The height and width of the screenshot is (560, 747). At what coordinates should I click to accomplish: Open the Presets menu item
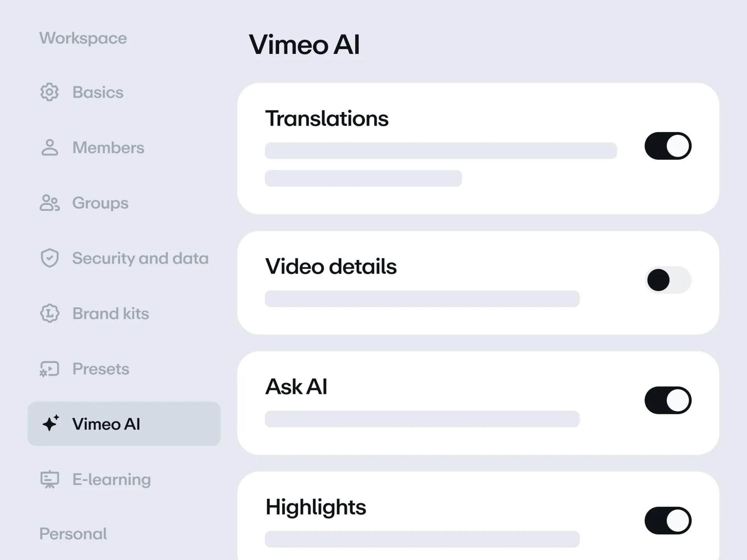[x=101, y=369]
